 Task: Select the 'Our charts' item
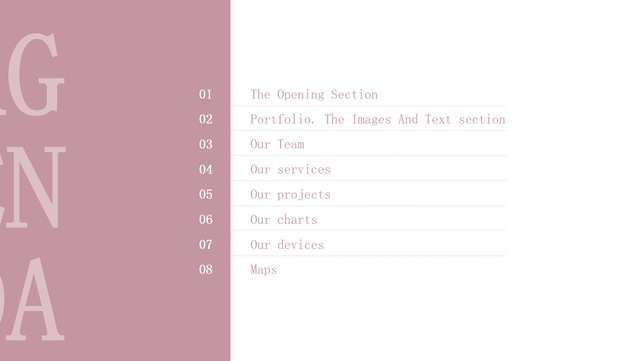[x=283, y=220]
